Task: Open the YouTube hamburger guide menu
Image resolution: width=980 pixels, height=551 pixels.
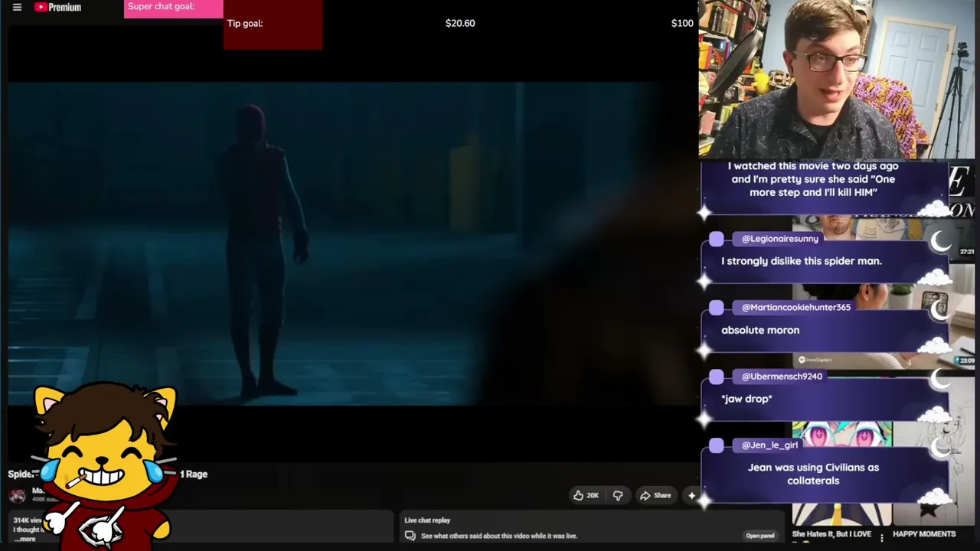Action: pos(17,8)
